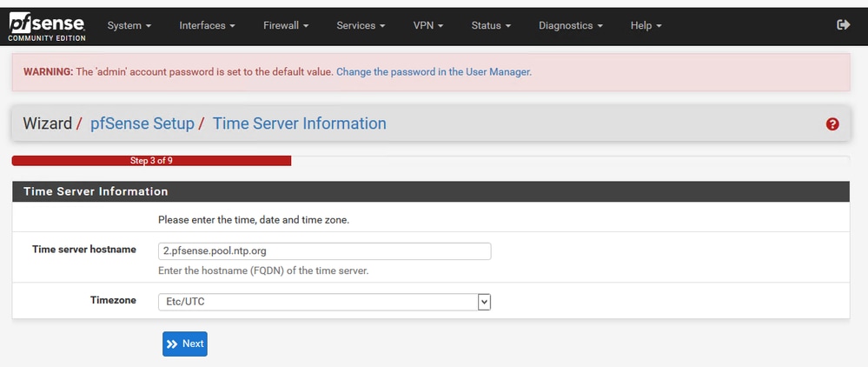Screen dimensions: 868x367
Task: Open the red help question mark icon
Action: [832, 124]
